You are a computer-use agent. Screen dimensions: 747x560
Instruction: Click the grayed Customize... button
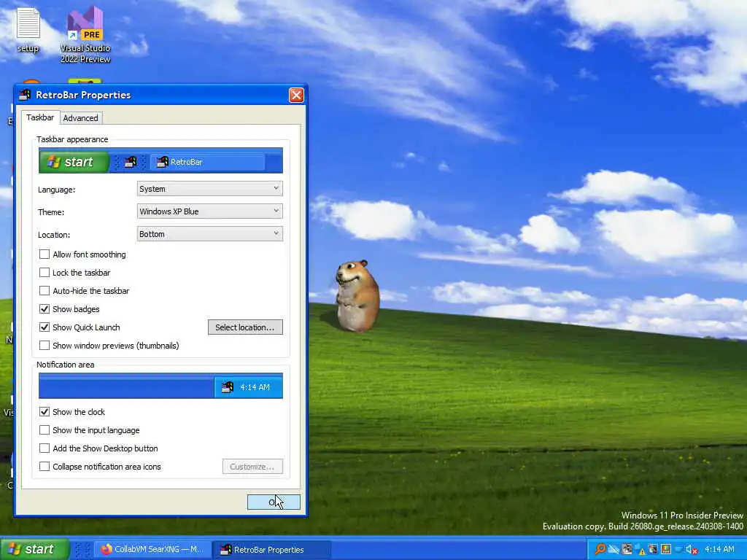click(252, 467)
